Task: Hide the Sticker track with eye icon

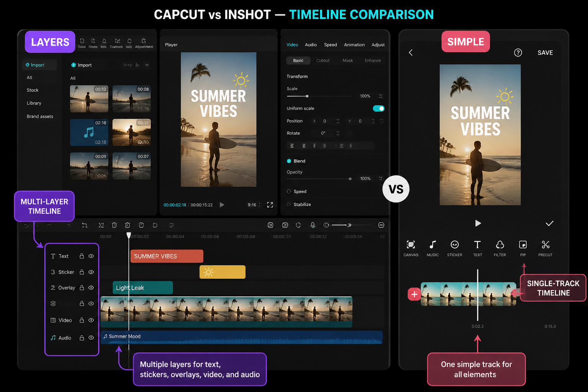Action: click(91, 272)
